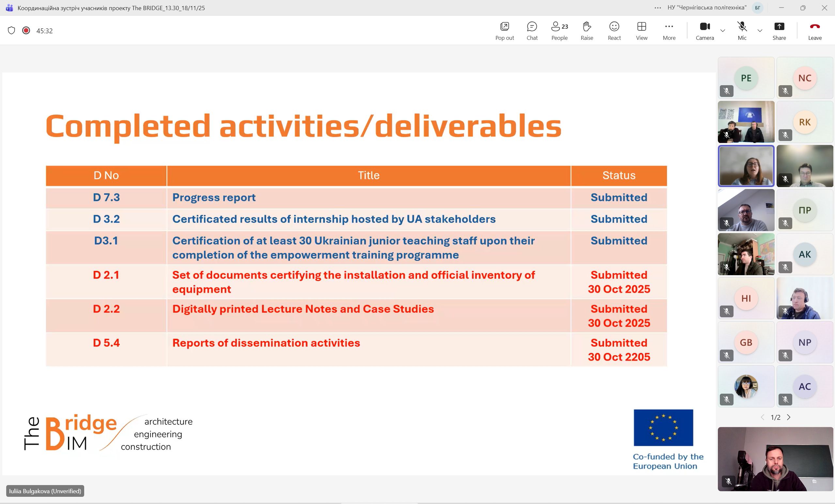This screenshot has width=835, height=504.
Task: Select the active speaker video tile
Action: (x=746, y=166)
